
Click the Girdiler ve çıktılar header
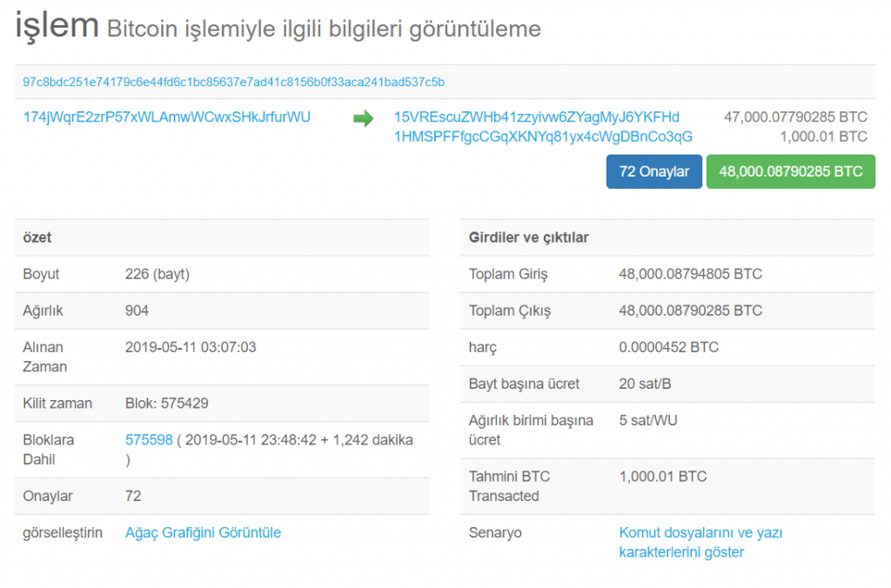528,237
